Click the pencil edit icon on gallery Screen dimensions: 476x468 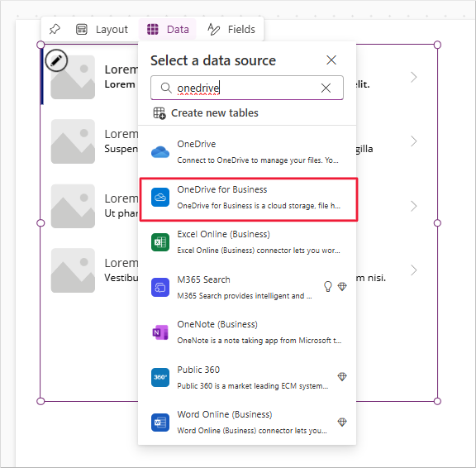[56, 60]
